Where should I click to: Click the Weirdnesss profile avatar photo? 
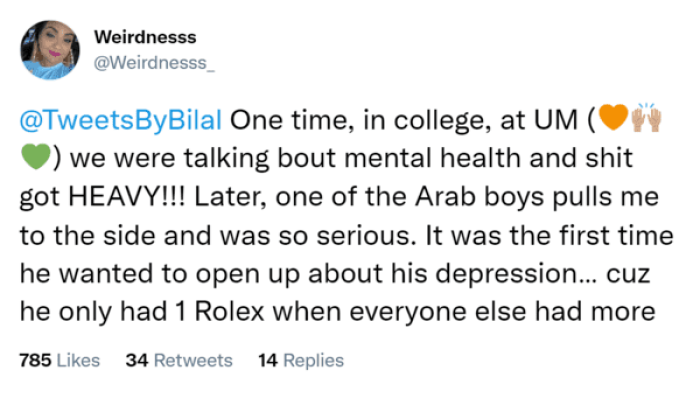click(50, 50)
